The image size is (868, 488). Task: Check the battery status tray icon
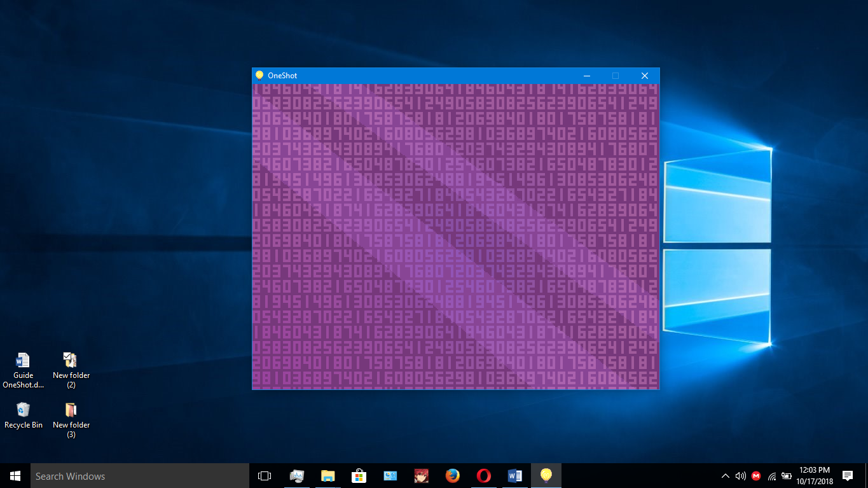coord(787,476)
